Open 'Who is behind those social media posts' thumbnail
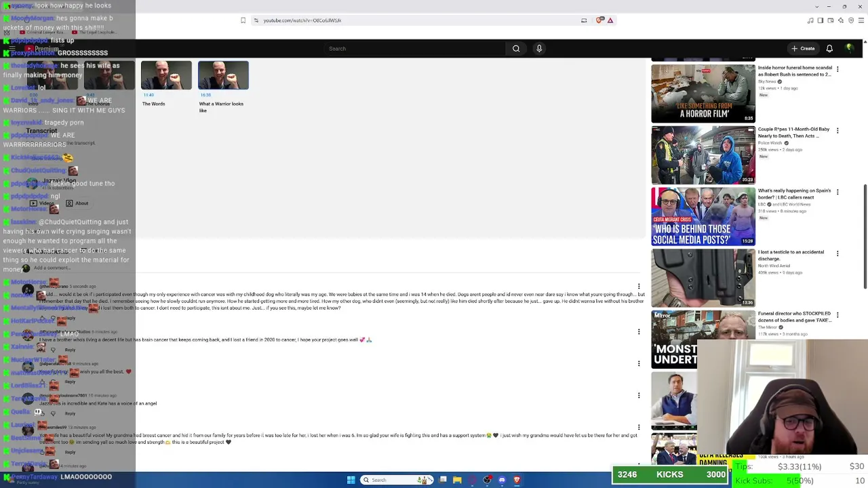Image resolution: width=868 pixels, height=488 pixels. [703, 217]
